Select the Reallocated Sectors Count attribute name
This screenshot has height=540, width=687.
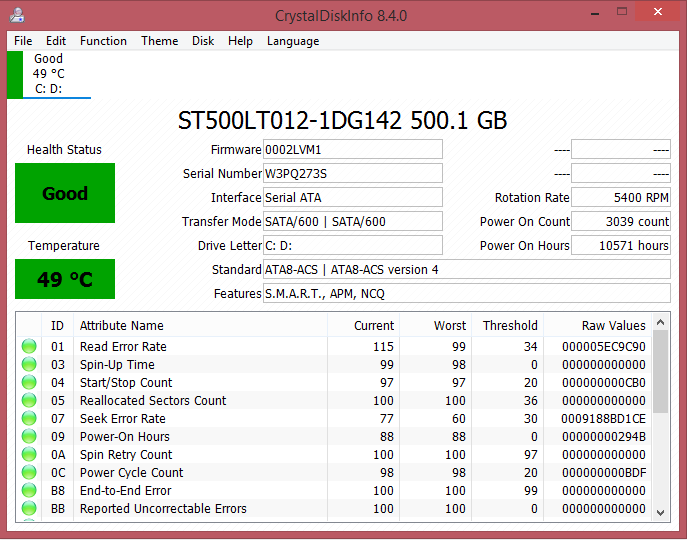153,400
